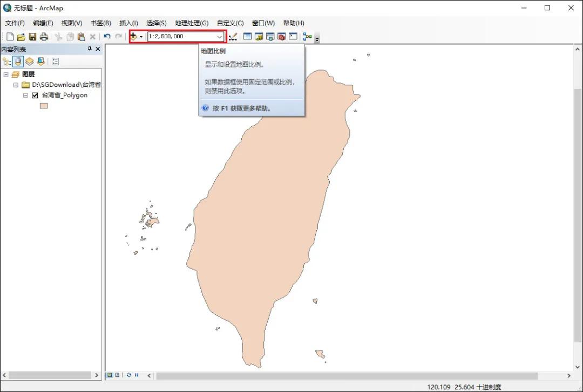Open the Python window icon
This screenshot has height=392, width=583.
(x=293, y=36)
